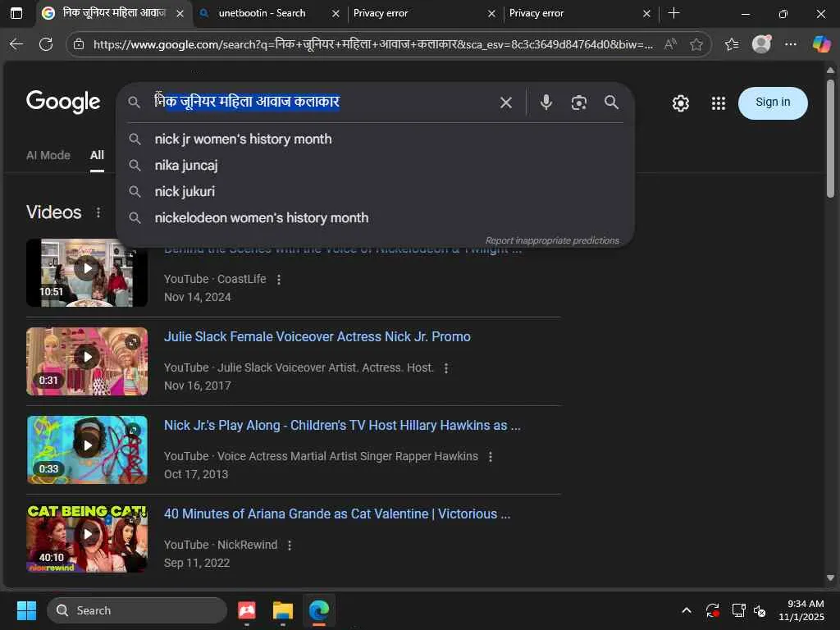Open options for Julie Slack video

point(446,368)
